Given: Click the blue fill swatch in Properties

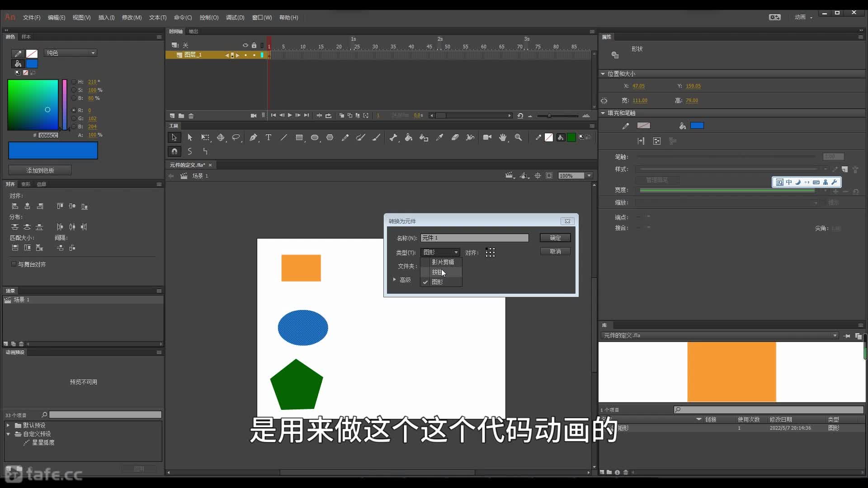Looking at the screenshot, I should 697,126.
